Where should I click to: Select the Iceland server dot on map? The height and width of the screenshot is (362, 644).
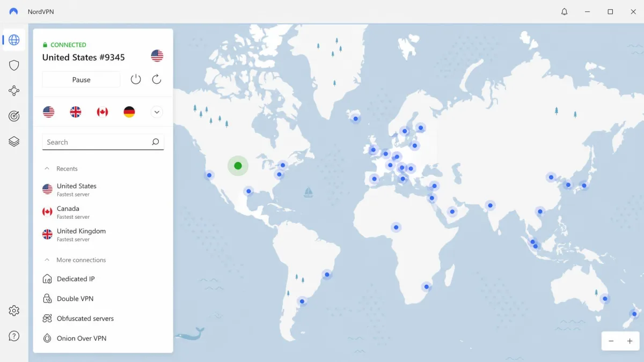click(x=355, y=119)
